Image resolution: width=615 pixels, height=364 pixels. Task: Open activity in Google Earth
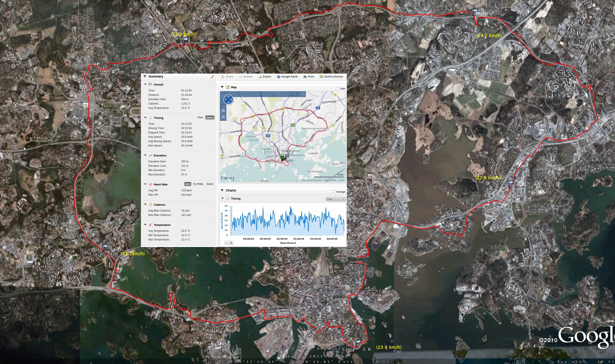click(287, 77)
